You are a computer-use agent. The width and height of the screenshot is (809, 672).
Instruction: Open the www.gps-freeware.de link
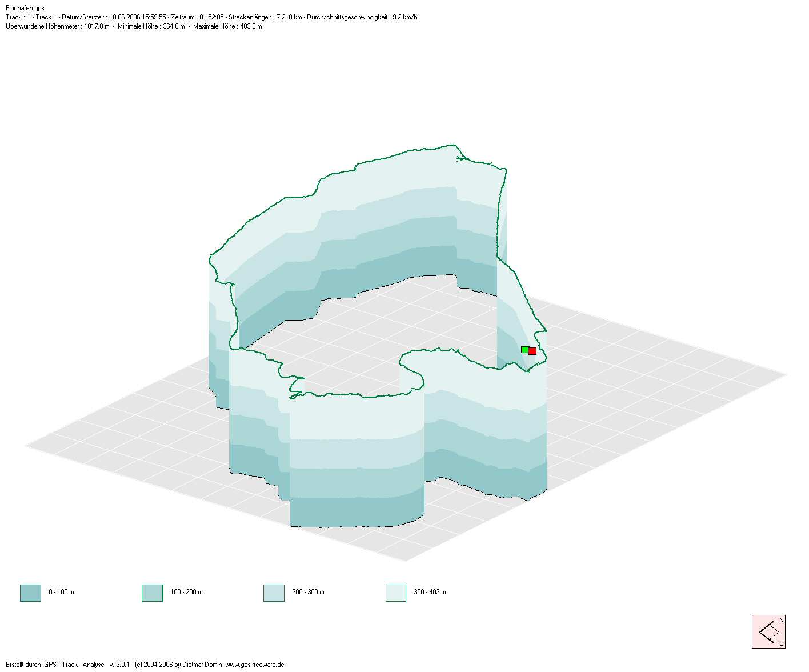click(254, 665)
